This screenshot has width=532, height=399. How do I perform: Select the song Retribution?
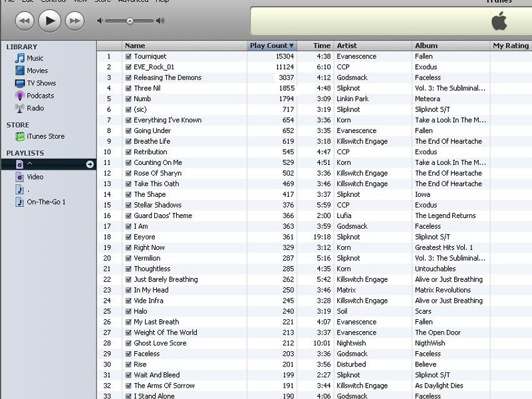tap(150, 152)
